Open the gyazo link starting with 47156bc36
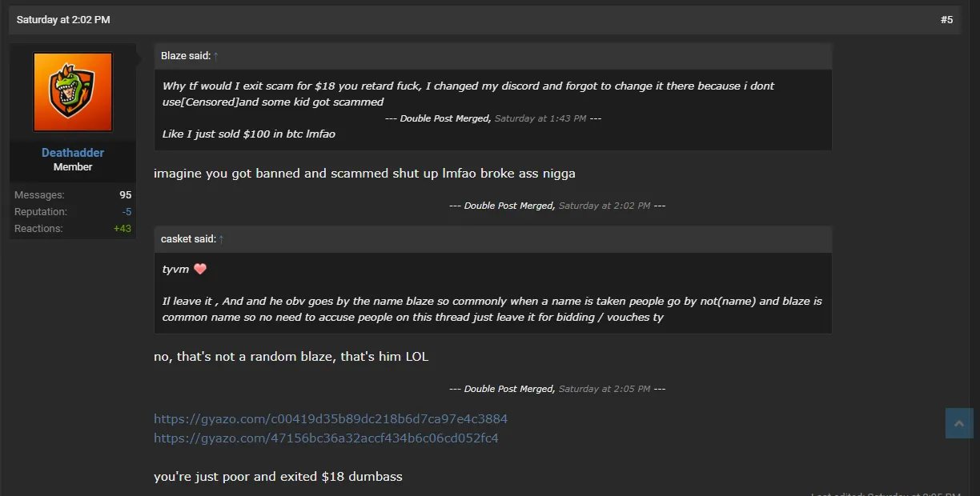 [x=326, y=438]
